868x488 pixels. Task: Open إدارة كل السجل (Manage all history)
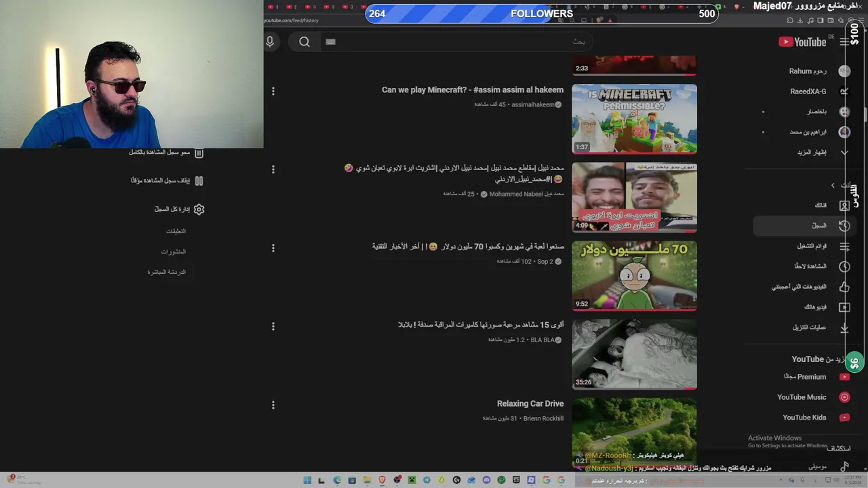(x=179, y=209)
